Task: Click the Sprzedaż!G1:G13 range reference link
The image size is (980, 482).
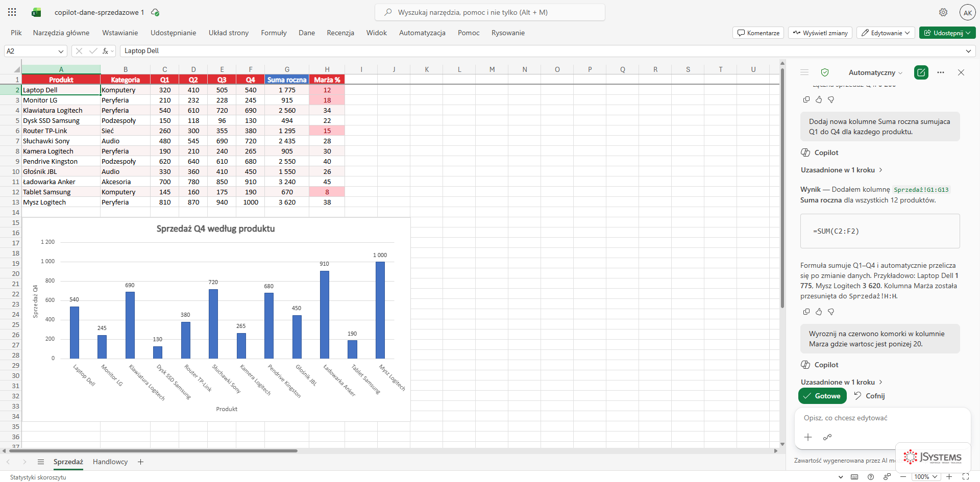Action: click(921, 190)
